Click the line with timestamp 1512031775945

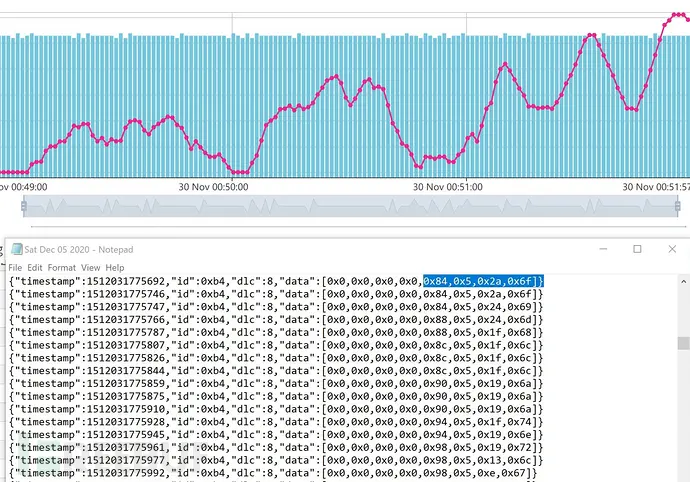276,434
